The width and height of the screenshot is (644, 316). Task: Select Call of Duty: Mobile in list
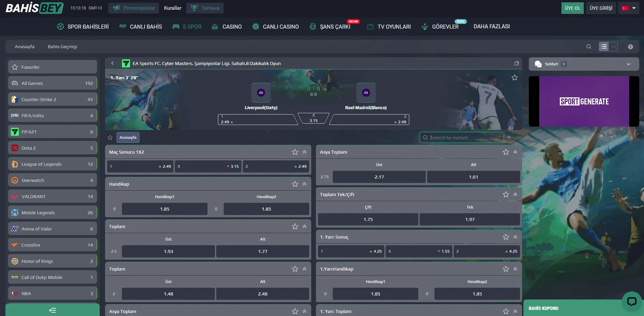[53, 277]
